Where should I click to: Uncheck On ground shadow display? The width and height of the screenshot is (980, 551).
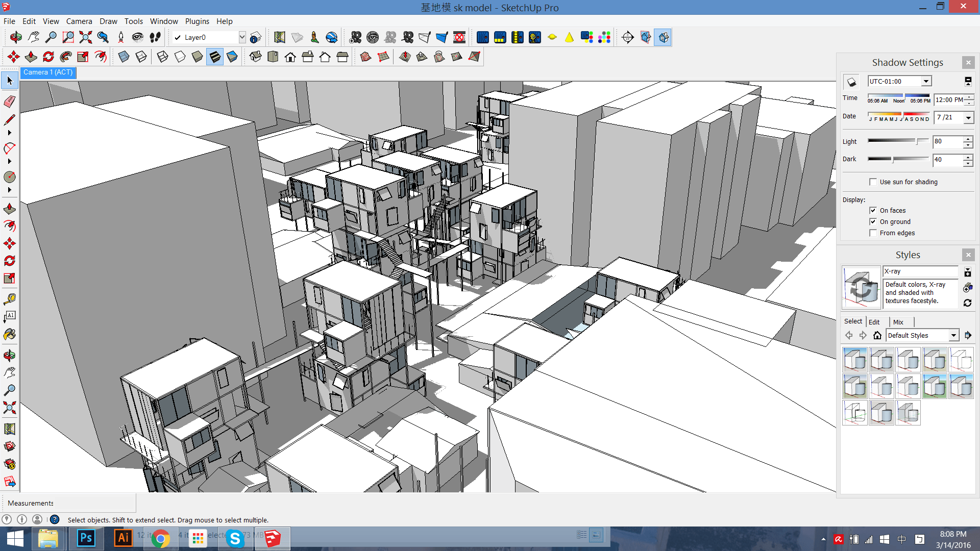click(873, 222)
